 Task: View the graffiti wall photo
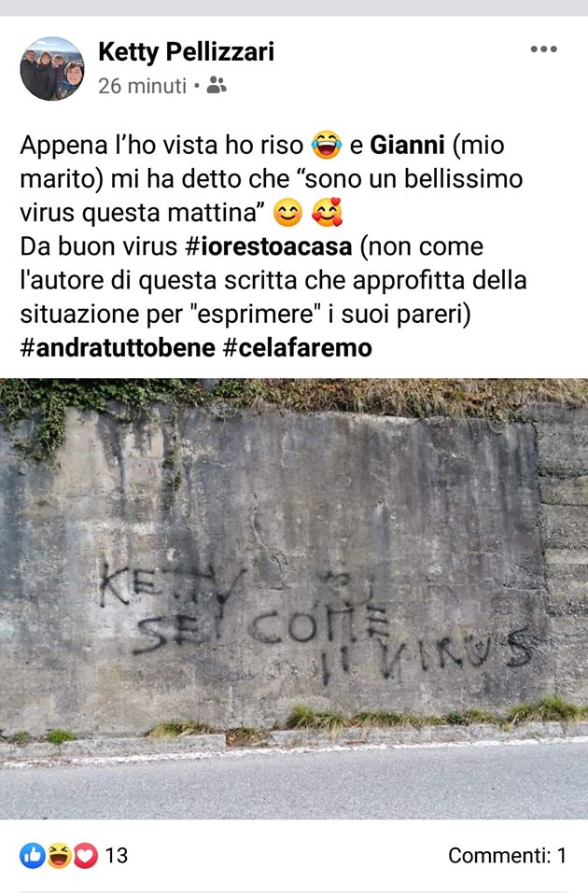pyautogui.click(x=294, y=598)
